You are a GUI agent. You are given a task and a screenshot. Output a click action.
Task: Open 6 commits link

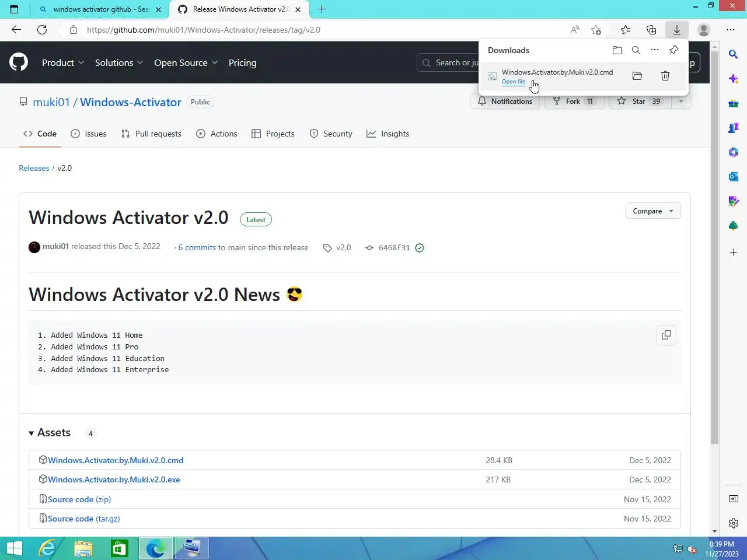coord(197,248)
